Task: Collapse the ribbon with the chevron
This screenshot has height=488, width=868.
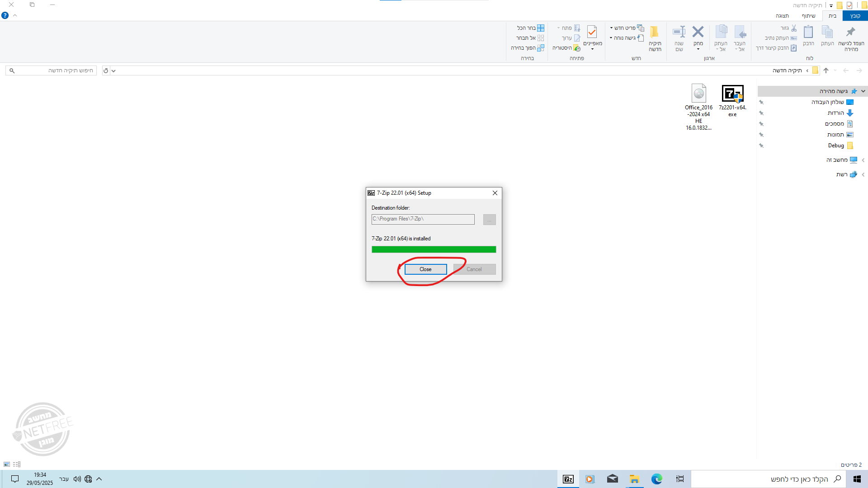Action: point(15,15)
